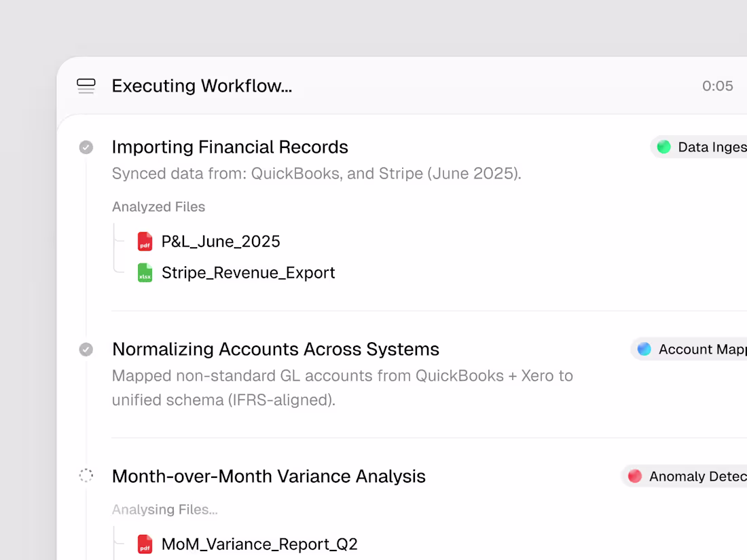The image size is (747, 560).
Task: Toggle completion of Importing Financial Records step
Action: click(86, 147)
